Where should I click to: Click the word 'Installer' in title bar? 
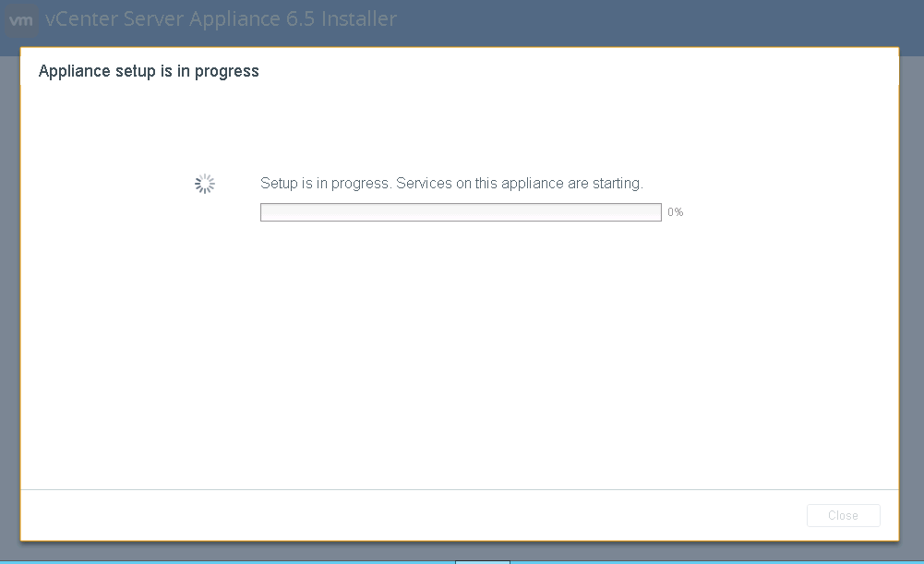(x=359, y=18)
